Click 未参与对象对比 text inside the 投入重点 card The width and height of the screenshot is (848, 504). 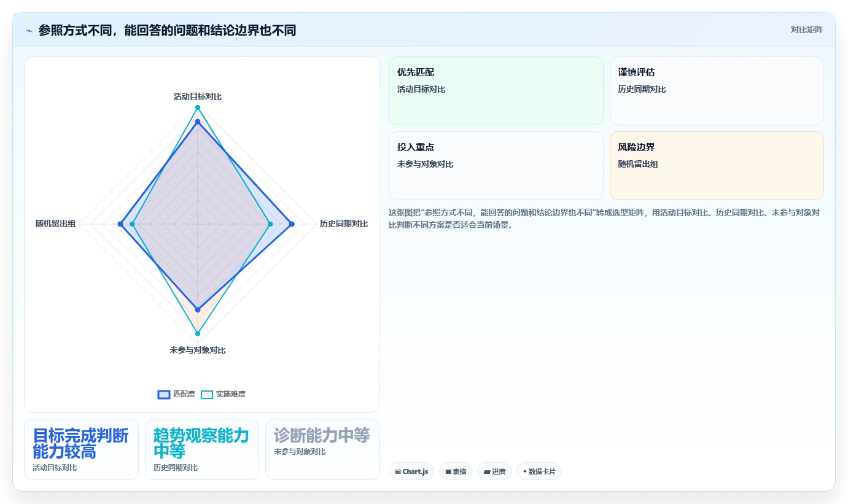pyautogui.click(x=425, y=165)
